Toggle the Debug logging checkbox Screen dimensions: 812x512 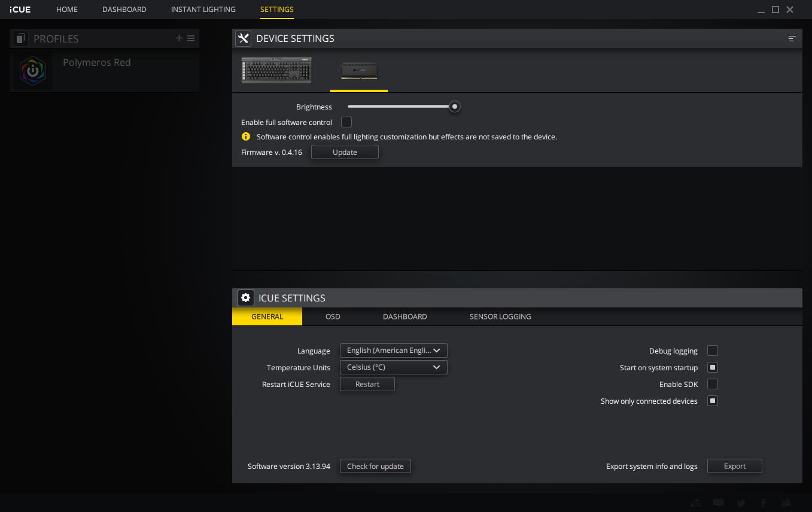[713, 351]
